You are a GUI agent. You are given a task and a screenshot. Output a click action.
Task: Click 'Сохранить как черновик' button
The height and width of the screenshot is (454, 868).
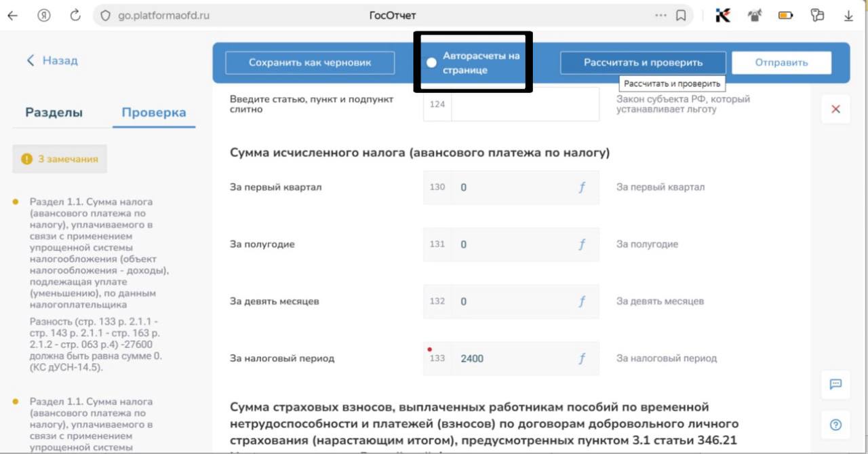click(x=310, y=62)
